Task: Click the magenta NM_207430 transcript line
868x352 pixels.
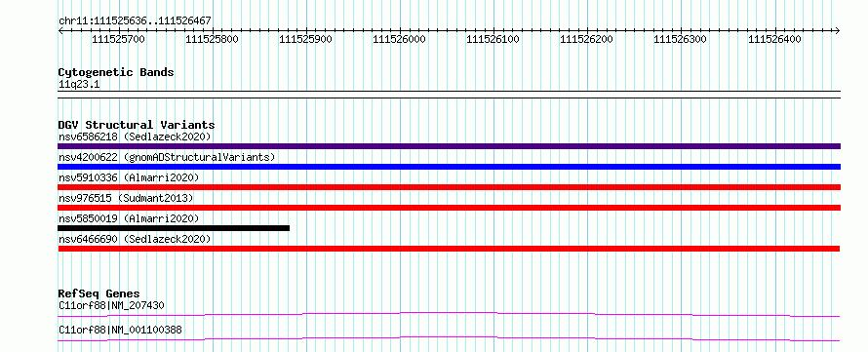Action: [x=449, y=314]
